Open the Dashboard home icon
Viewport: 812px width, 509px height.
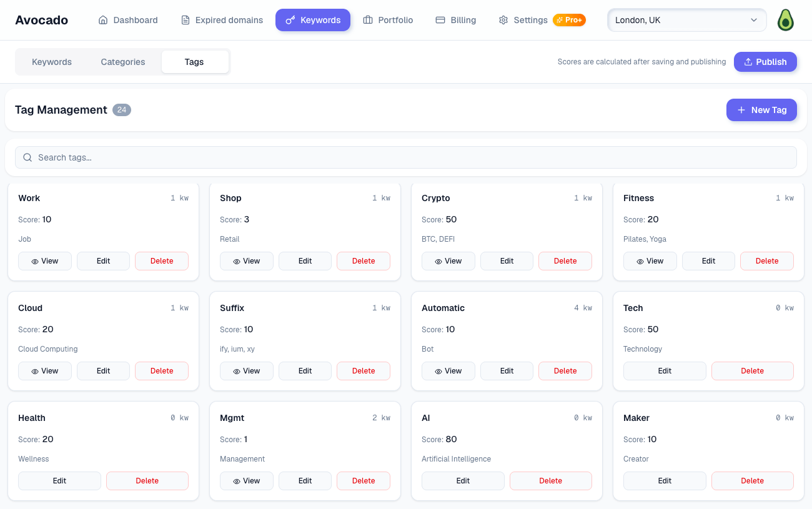click(103, 20)
